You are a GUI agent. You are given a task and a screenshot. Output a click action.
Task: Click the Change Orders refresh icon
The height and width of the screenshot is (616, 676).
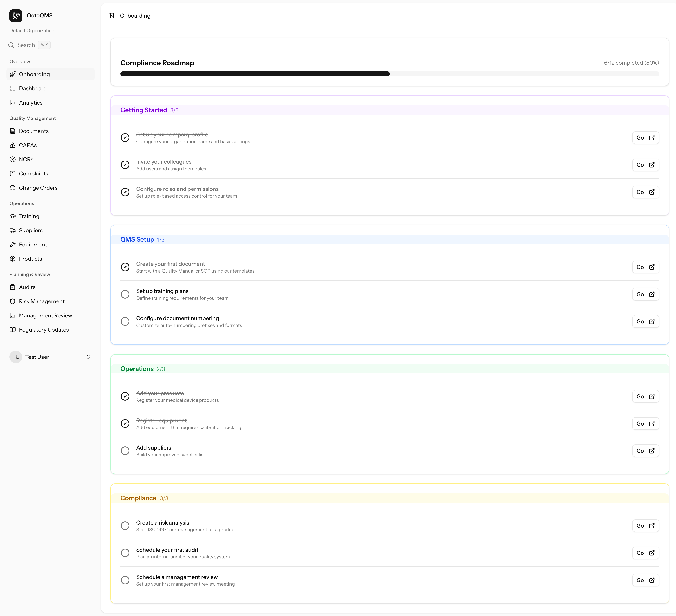[x=13, y=188]
